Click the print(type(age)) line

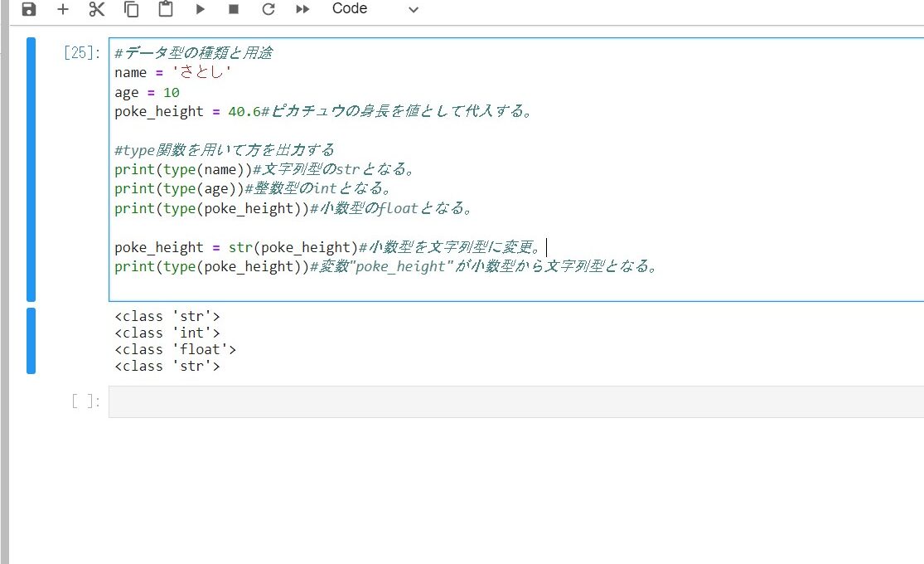pos(252,189)
